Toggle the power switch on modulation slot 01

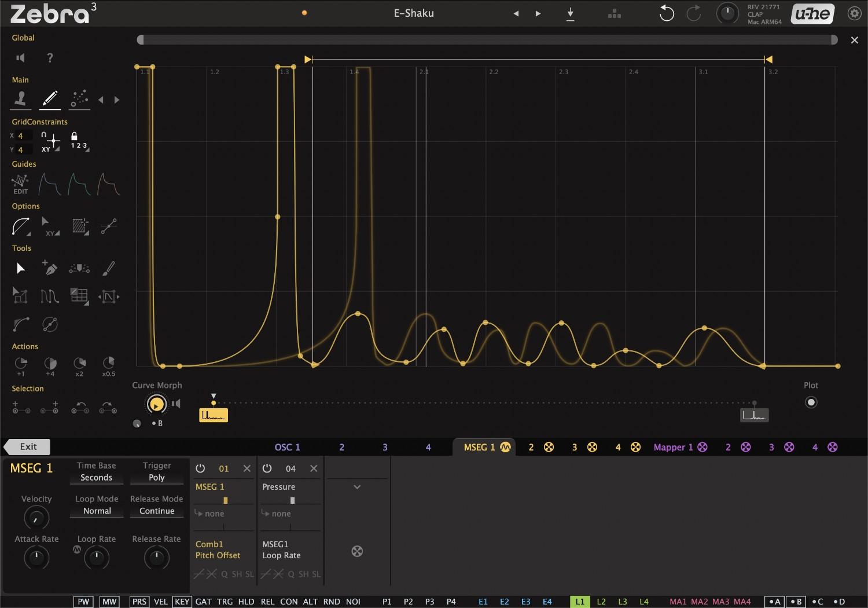[201, 468]
